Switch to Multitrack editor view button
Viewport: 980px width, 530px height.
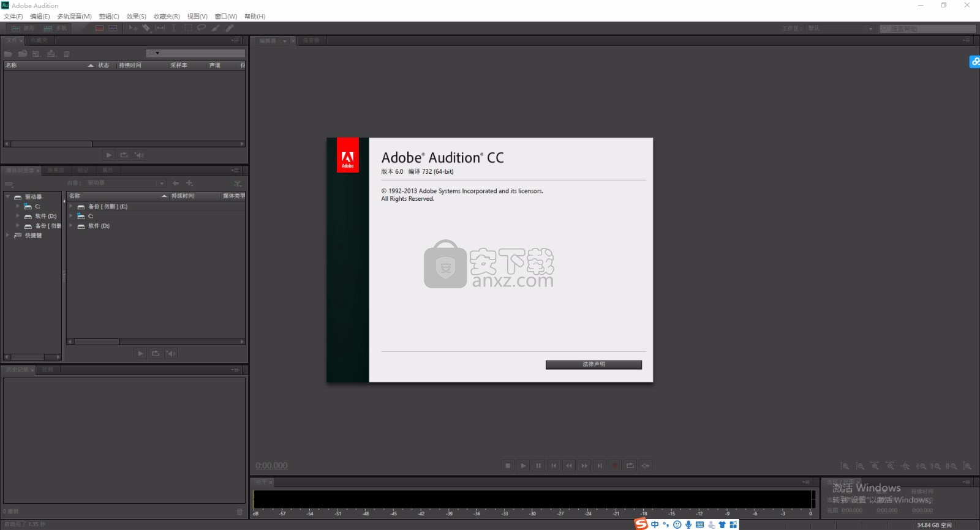(x=55, y=28)
